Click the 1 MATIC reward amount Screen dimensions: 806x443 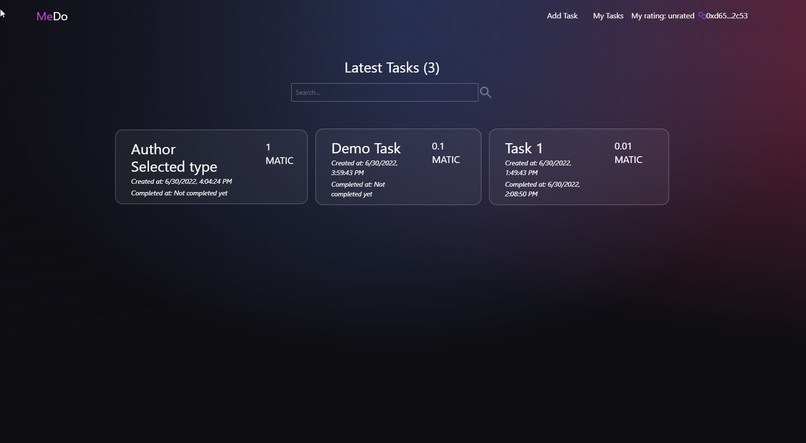[x=279, y=154]
